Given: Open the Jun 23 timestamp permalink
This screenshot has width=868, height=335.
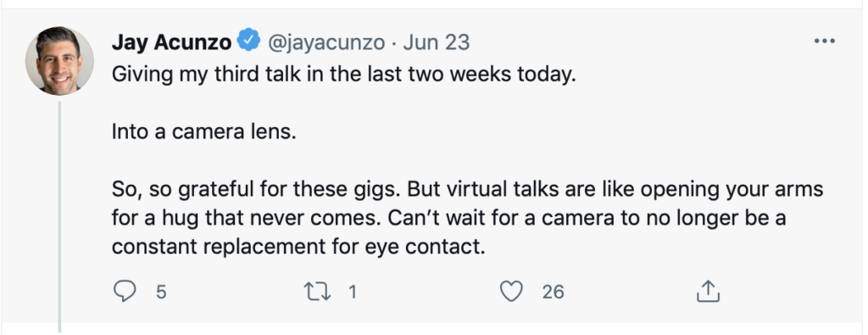Looking at the screenshot, I should click(x=437, y=42).
